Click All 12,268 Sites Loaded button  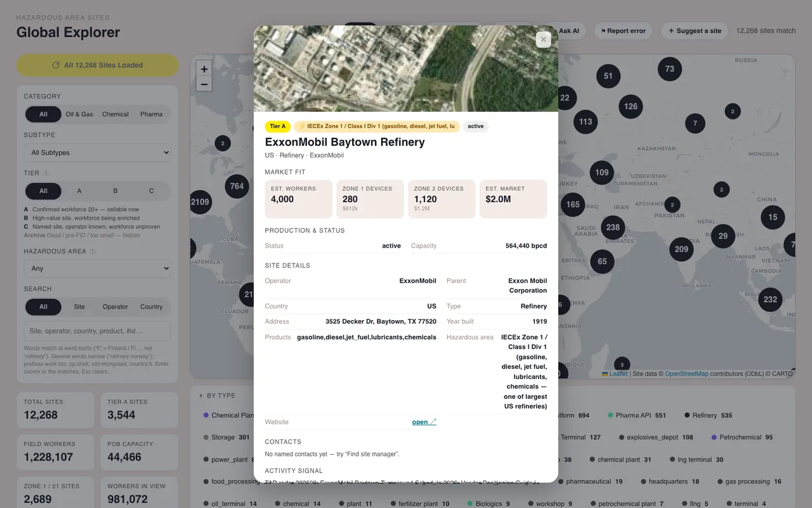98,65
